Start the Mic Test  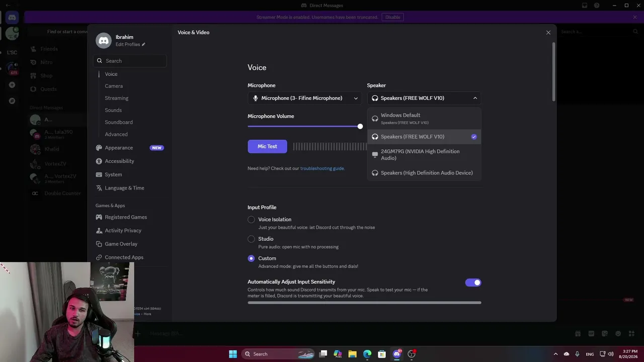(267, 146)
